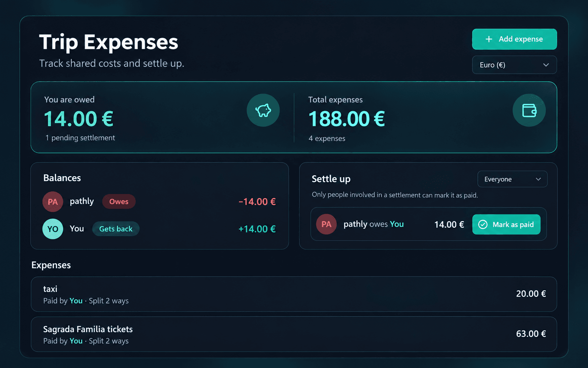Click Paid by You under taxi
588x368 pixels.
[63, 301]
